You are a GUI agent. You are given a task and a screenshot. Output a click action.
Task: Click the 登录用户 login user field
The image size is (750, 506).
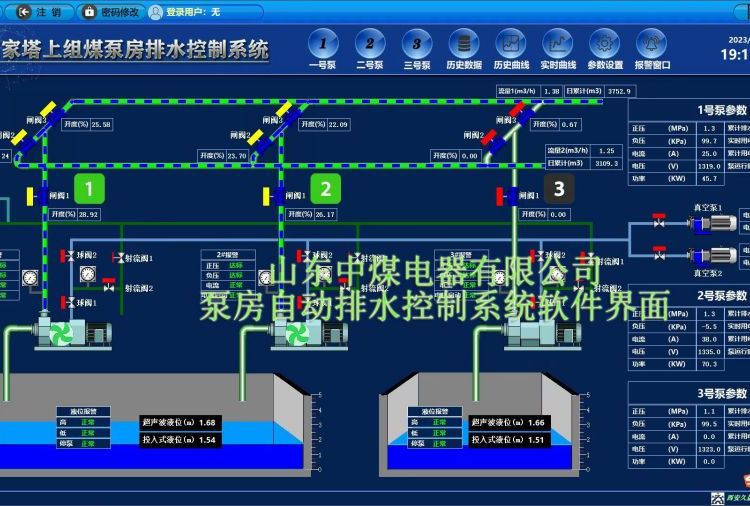pos(205,13)
